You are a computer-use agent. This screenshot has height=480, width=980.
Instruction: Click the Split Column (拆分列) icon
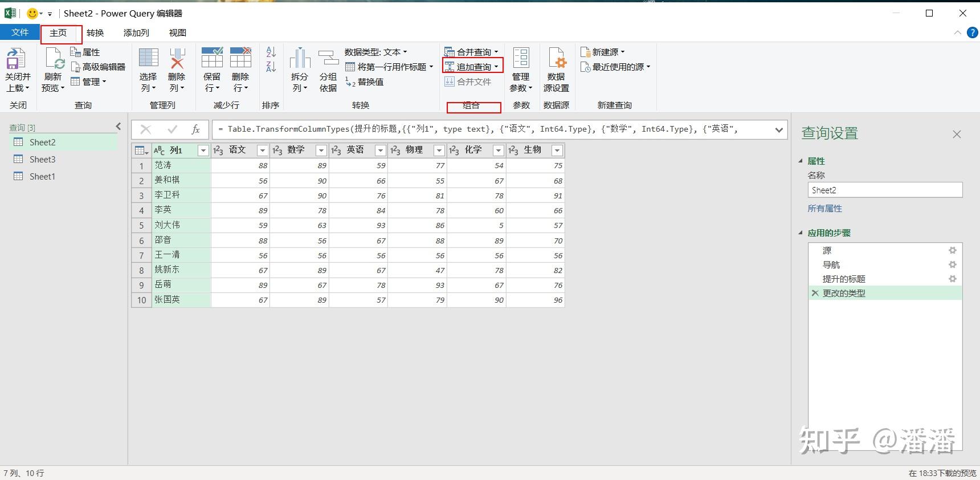[x=300, y=58]
